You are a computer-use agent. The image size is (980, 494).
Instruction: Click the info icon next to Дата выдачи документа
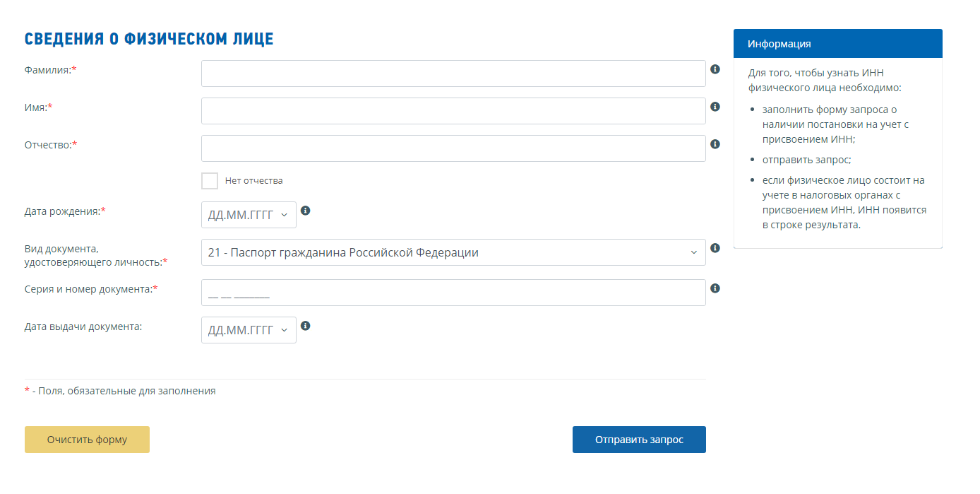point(305,326)
